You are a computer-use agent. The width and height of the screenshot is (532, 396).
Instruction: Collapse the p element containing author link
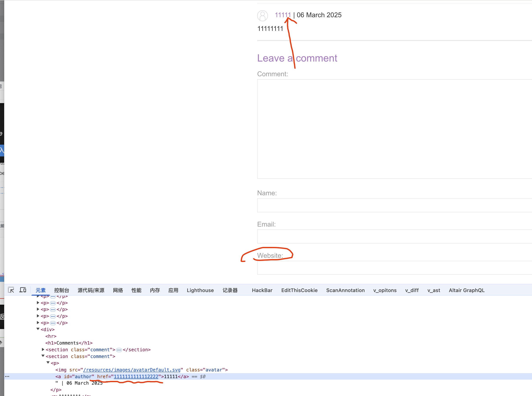tap(48, 363)
